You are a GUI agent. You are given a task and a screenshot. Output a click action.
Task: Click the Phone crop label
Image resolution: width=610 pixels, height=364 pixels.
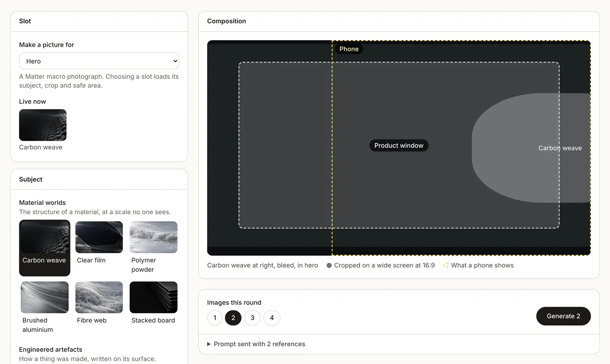click(349, 49)
